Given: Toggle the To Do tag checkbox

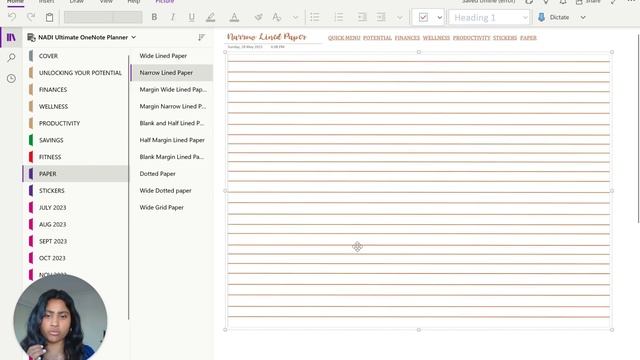Looking at the screenshot, I should 423,18.
